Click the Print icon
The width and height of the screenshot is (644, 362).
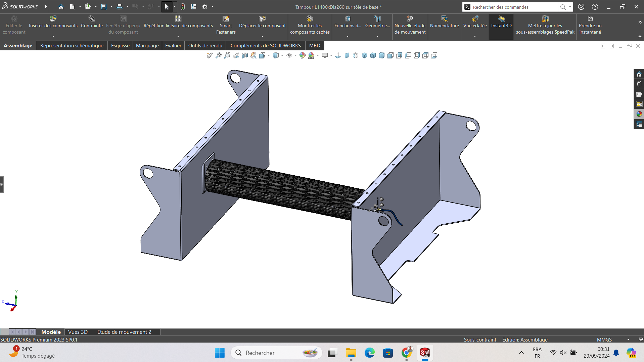[120, 7]
